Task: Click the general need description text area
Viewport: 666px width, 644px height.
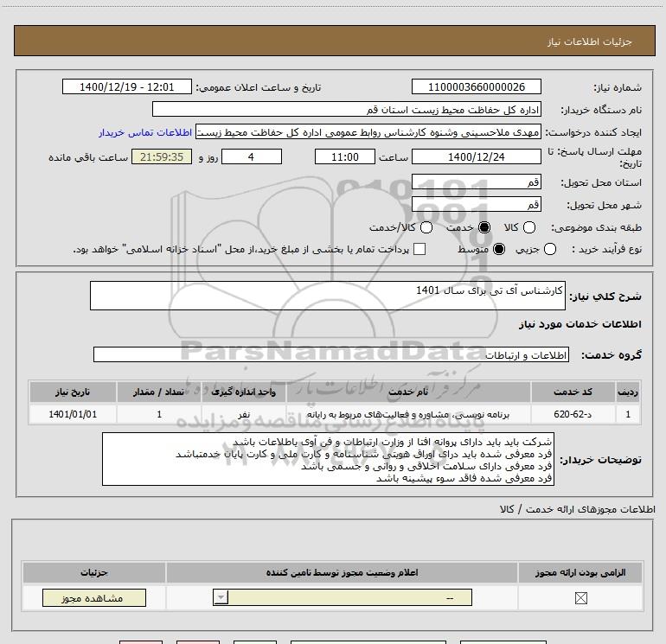Action: (328, 296)
